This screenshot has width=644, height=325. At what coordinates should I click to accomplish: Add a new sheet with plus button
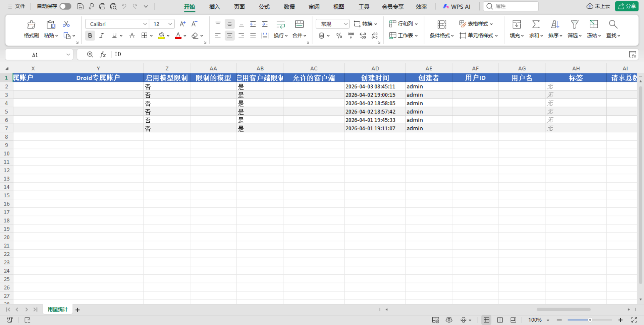(77, 310)
